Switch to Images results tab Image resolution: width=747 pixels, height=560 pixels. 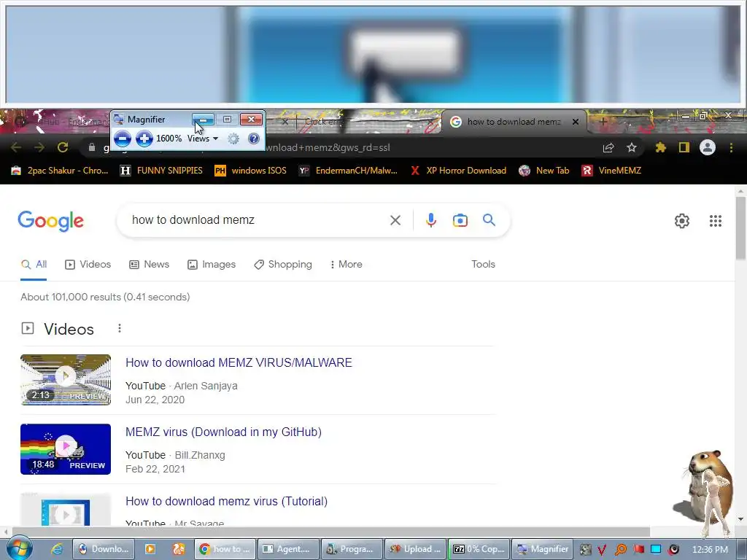212,264
